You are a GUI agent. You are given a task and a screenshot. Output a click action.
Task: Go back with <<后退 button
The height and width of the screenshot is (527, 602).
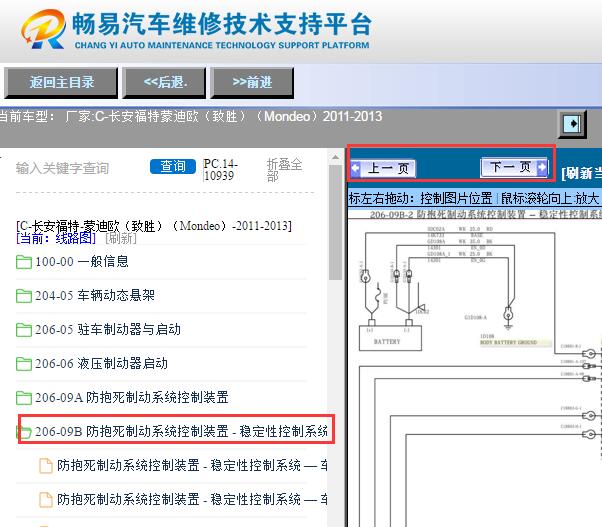pyautogui.click(x=164, y=83)
